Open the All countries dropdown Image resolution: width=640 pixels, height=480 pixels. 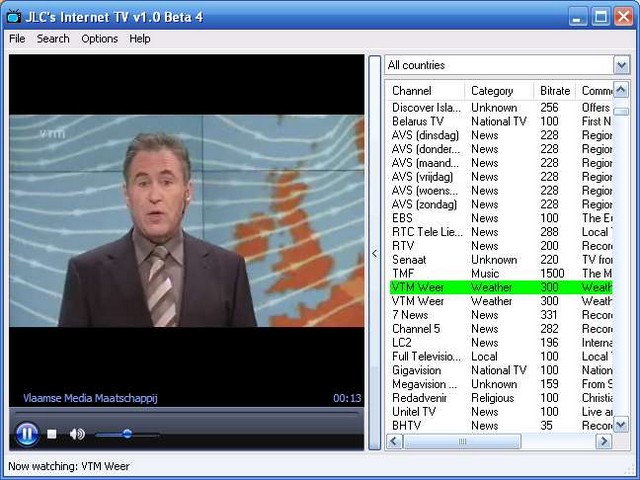621,65
